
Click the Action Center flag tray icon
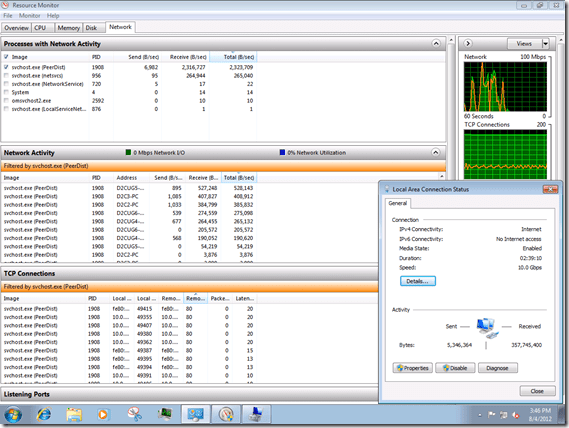[x=491, y=415]
